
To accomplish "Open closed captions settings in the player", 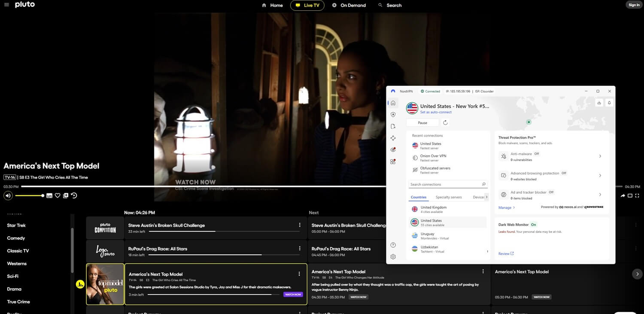I will [x=49, y=195].
